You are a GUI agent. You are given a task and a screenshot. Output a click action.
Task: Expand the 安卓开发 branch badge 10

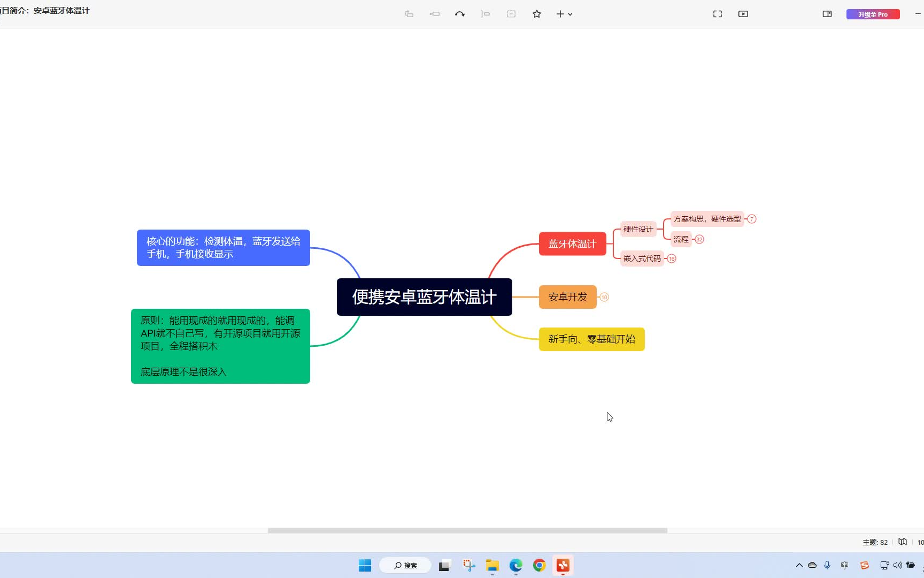604,297
